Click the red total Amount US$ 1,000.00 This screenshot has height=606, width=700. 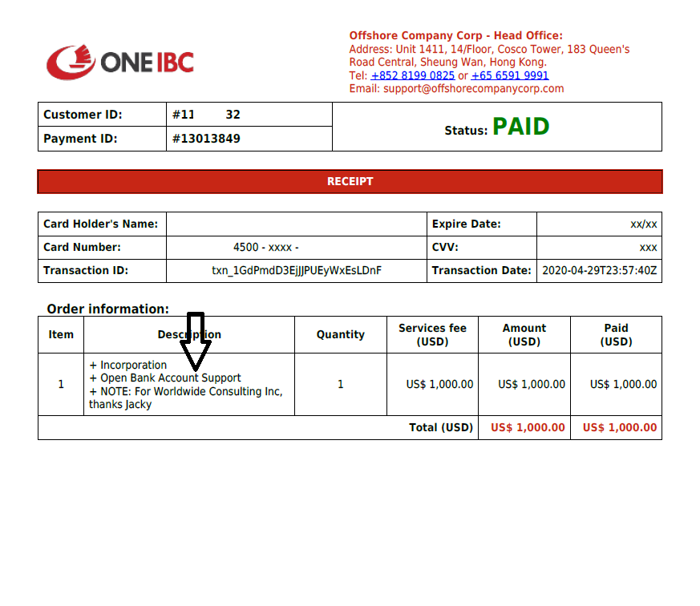[528, 428]
